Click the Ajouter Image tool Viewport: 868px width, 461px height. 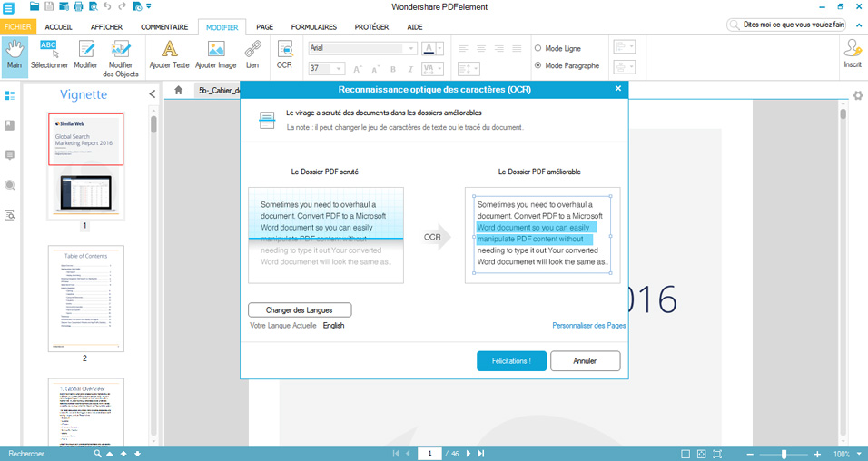pos(216,54)
